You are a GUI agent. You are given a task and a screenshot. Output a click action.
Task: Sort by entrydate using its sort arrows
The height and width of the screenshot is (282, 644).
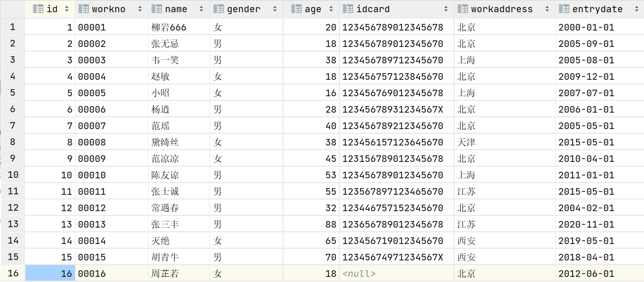(636, 9)
